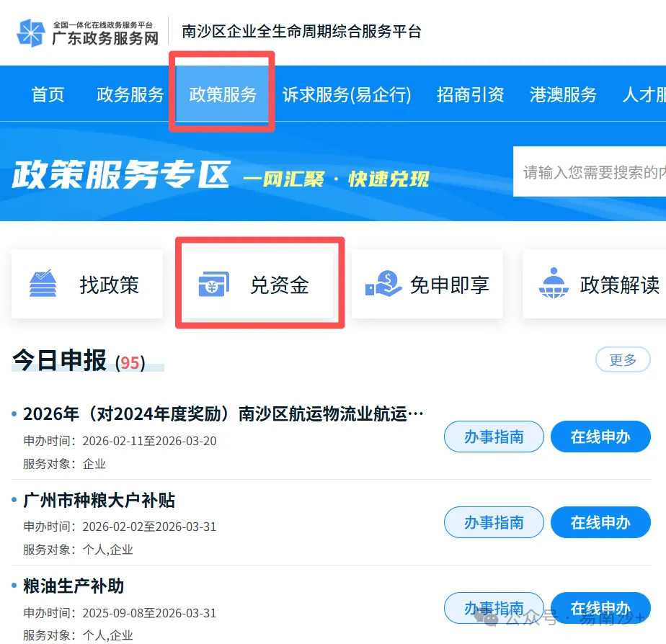Click the Guangdong government service logo icon
This screenshot has height=644, width=666.
(x=30, y=32)
